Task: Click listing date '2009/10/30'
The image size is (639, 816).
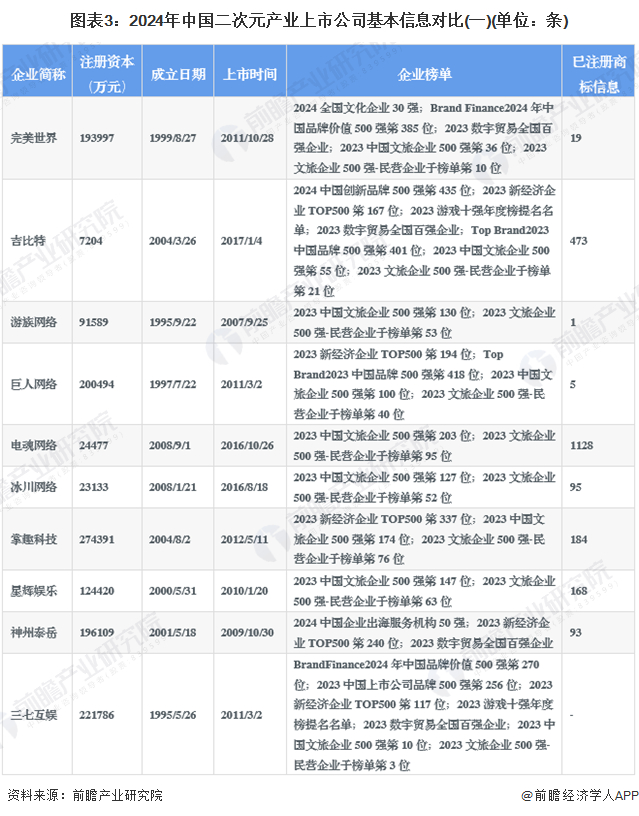Action: point(247,632)
